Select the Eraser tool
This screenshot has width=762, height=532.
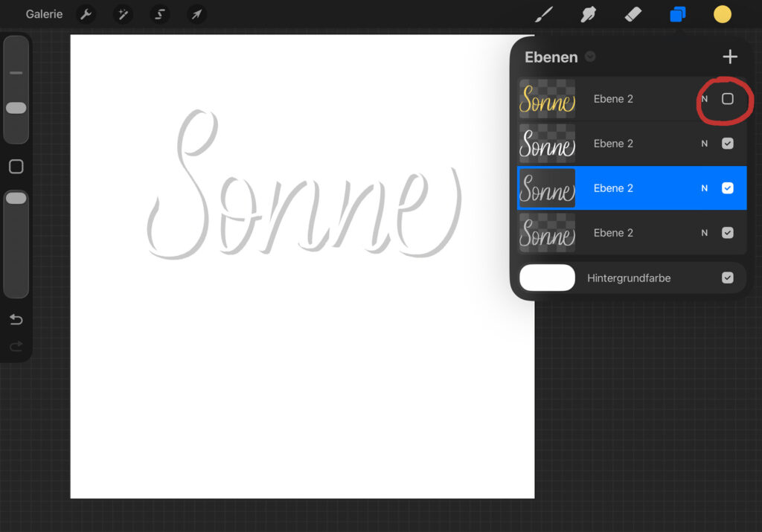(x=633, y=14)
